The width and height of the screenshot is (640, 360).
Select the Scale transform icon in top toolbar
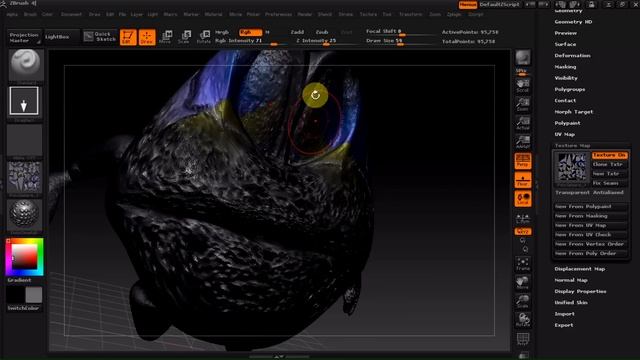184,37
